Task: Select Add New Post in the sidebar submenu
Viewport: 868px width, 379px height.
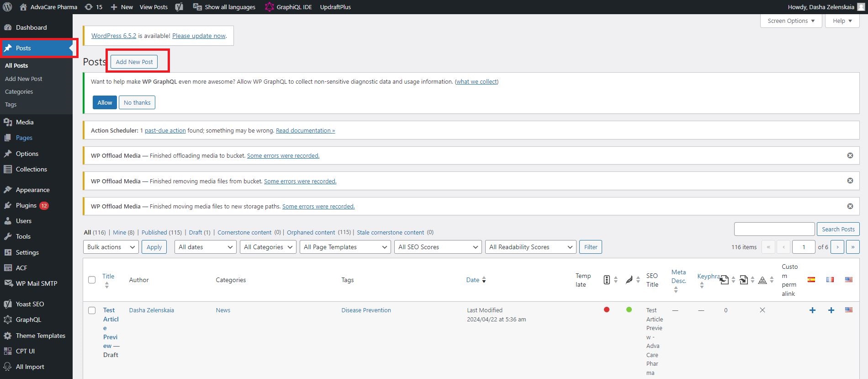Action: tap(23, 79)
